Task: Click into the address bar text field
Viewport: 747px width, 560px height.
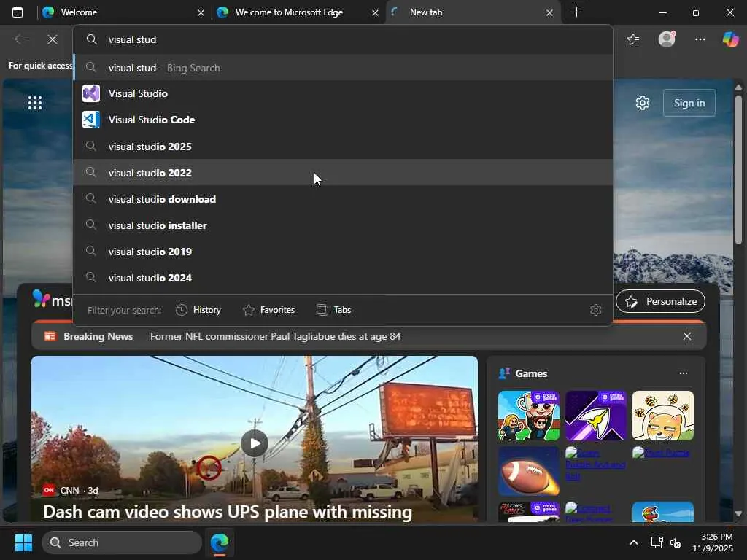Action: [343, 39]
